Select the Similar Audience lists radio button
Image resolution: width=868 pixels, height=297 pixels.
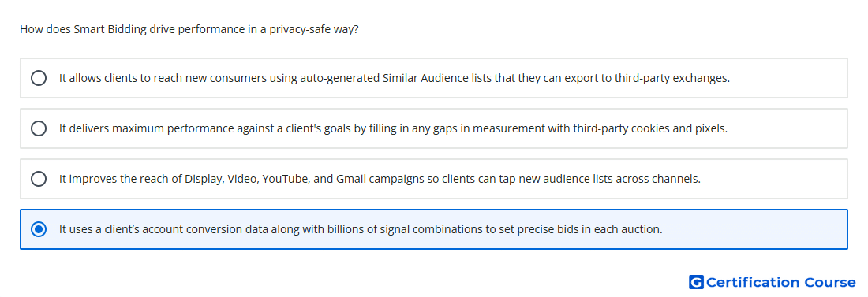click(x=39, y=78)
